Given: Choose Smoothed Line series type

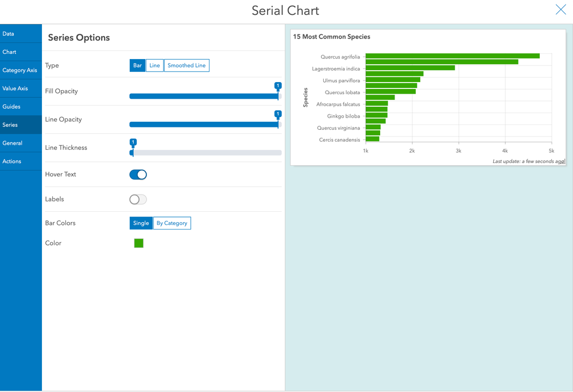Looking at the screenshot, I should pos(187,65).
